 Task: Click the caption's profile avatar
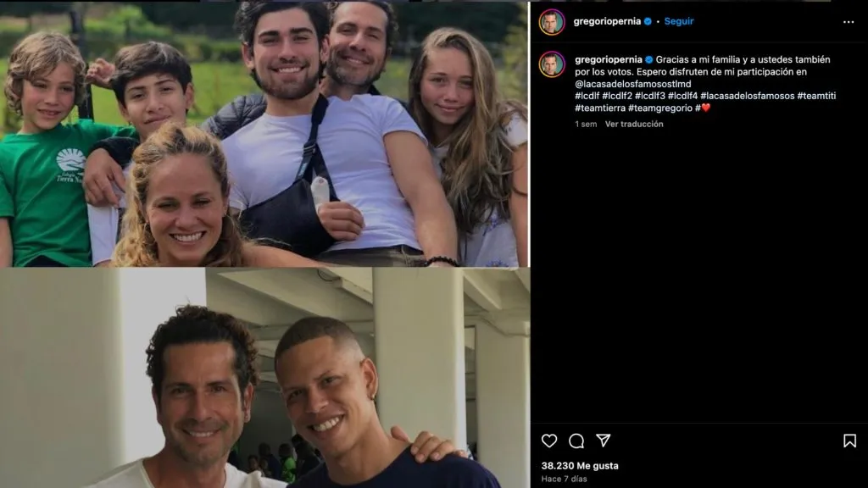point(552,64)
